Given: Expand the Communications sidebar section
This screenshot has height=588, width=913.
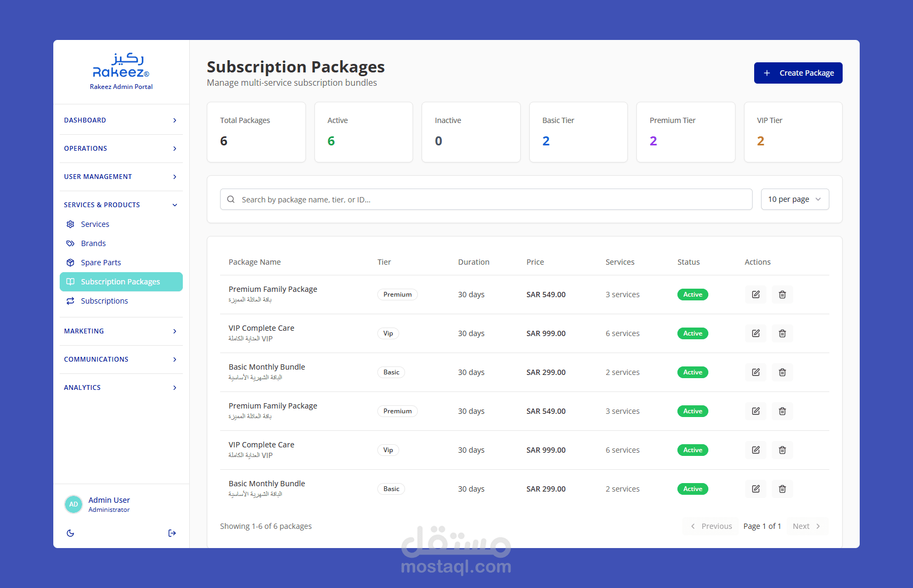Looking at the screenshot, I should pyautogui.click(x=121, y=360).
